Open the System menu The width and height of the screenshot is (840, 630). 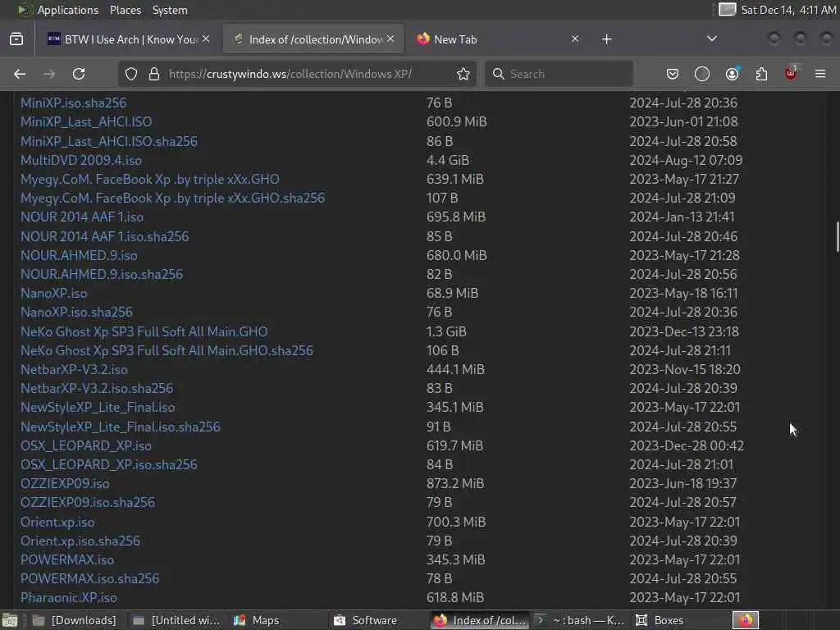tap(170, 10)
